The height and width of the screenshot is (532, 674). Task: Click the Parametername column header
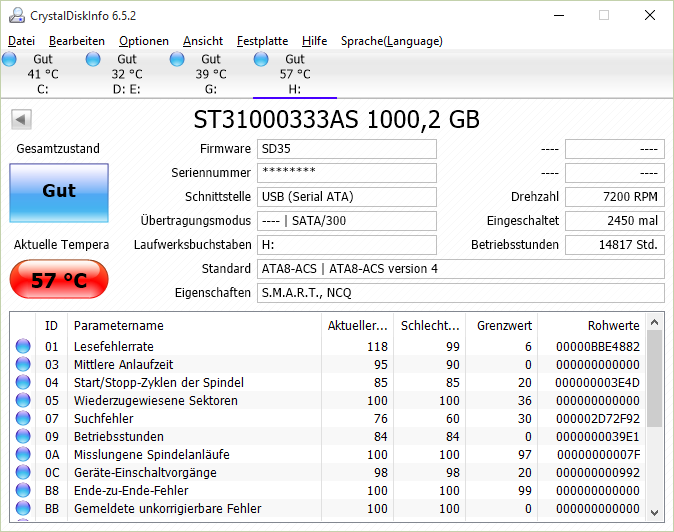(x=194, y=326)
